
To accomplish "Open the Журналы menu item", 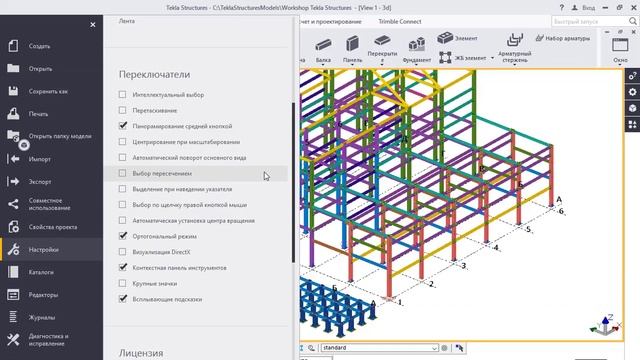I will [x=51, y=317].
